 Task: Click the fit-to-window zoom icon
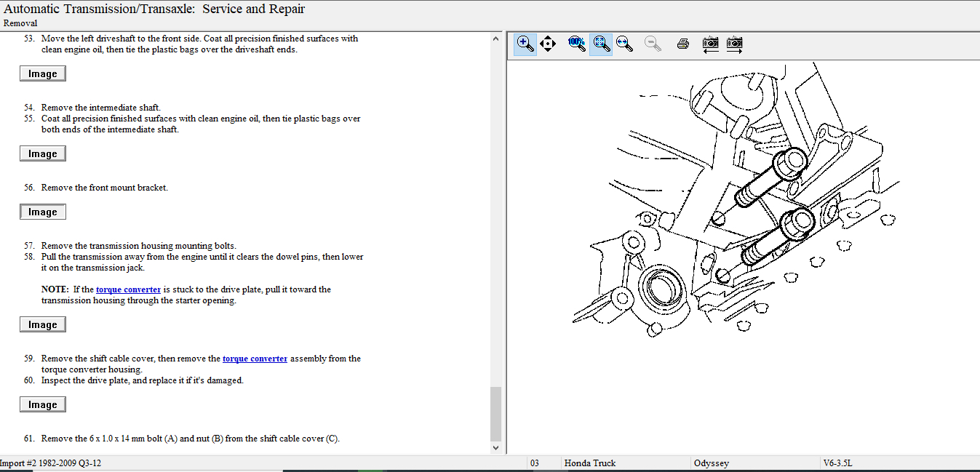coord(601,44)
